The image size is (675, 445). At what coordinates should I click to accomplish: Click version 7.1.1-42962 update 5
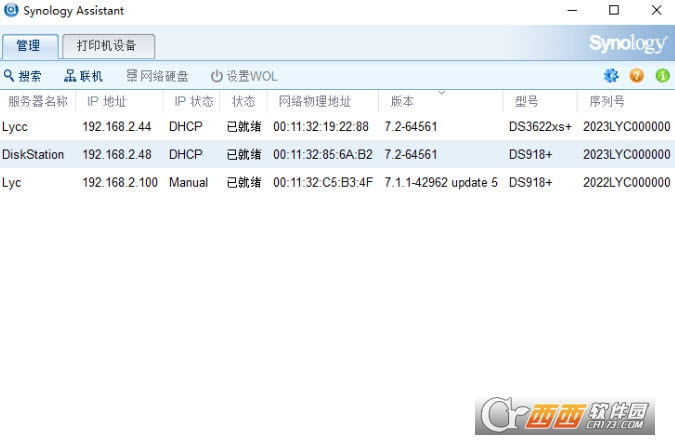tap(441, 182)
